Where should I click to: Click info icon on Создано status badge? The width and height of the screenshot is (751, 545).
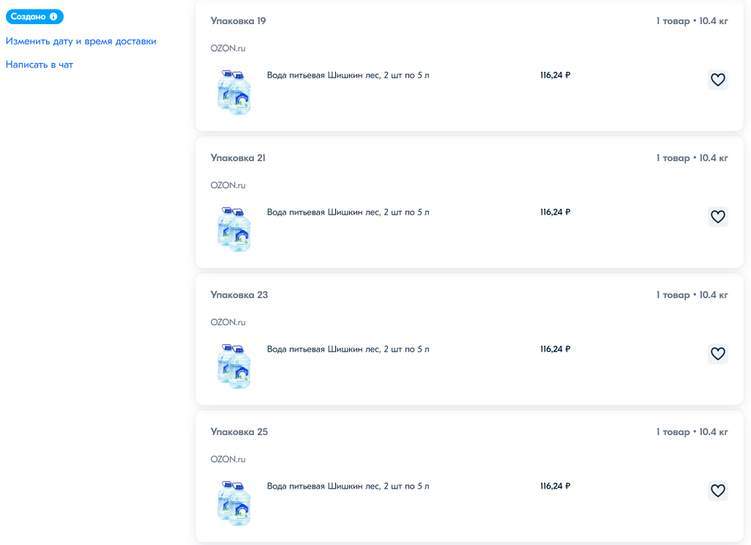[x=54, y=17]
